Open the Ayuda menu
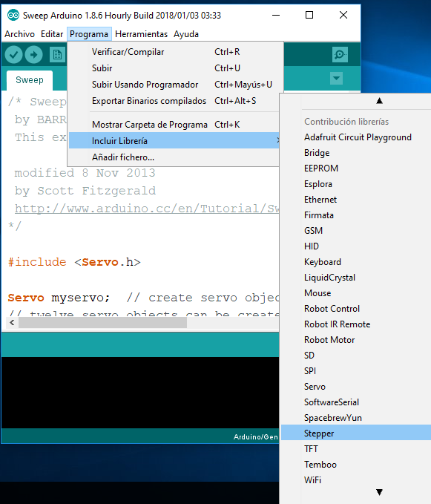 tap(186, 34)
